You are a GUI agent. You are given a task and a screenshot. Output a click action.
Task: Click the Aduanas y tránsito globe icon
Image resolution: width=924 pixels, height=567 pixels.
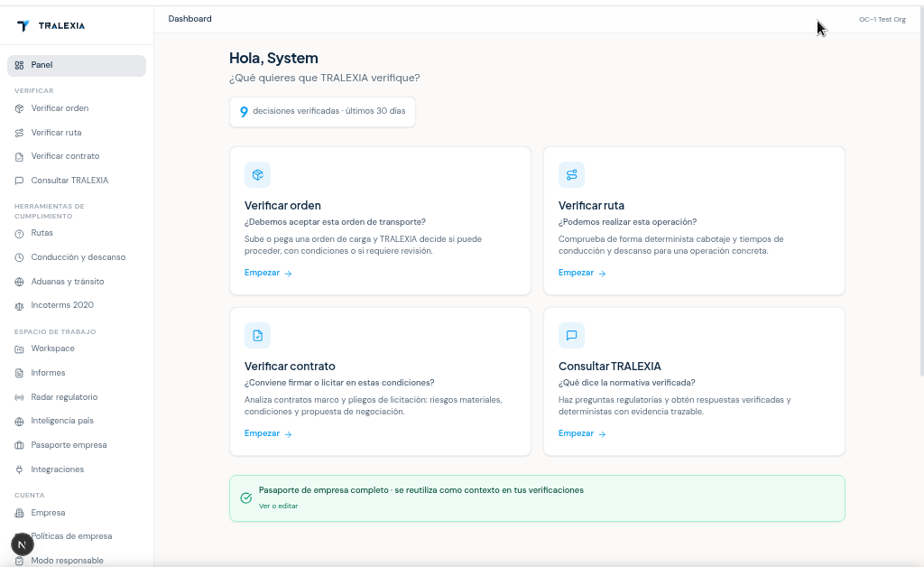tap(20, 282)
